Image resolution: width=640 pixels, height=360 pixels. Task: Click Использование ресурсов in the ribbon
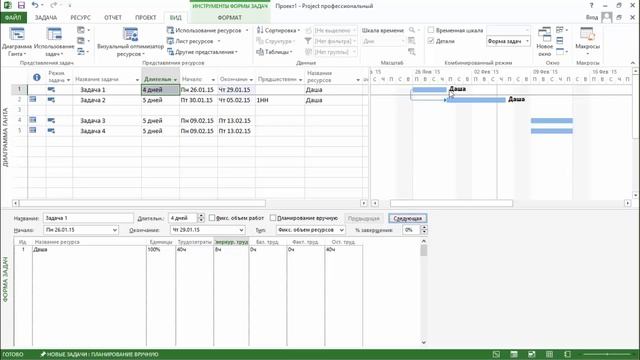(208, 30)
